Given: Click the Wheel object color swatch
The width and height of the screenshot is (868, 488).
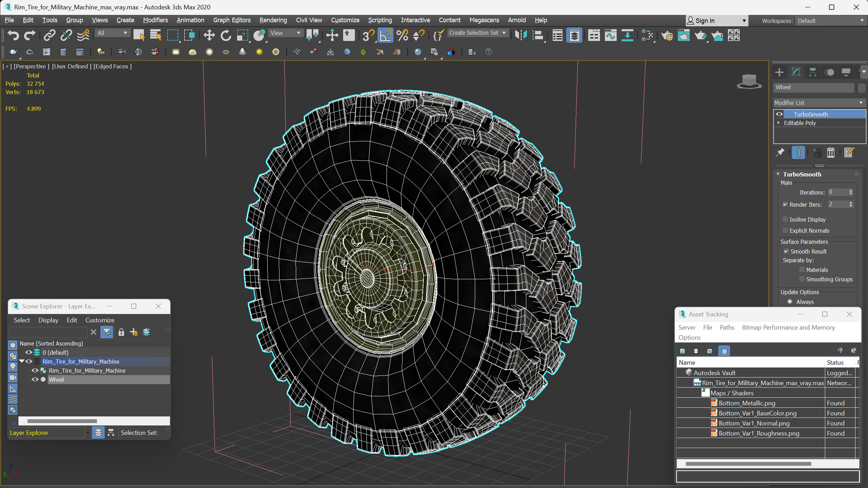Looking at the screenshot, I should 861,88.
